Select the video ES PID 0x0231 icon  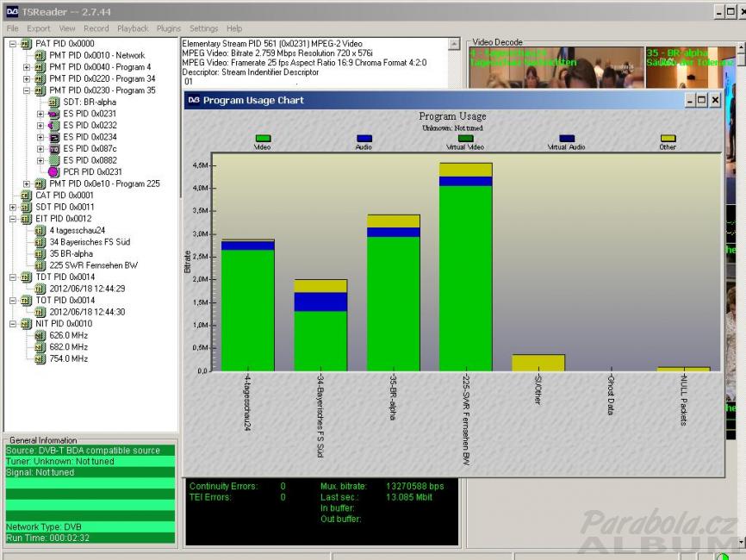tap(53, 114)
